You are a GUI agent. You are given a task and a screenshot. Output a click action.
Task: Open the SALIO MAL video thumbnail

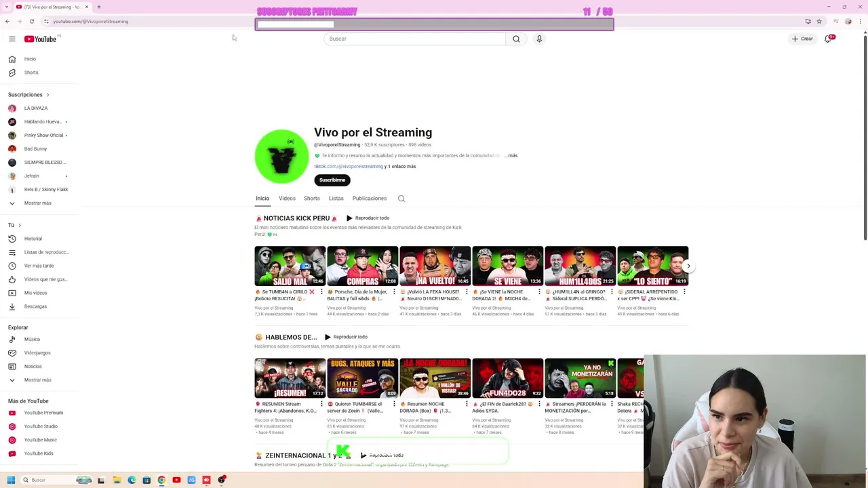[290, 266]
